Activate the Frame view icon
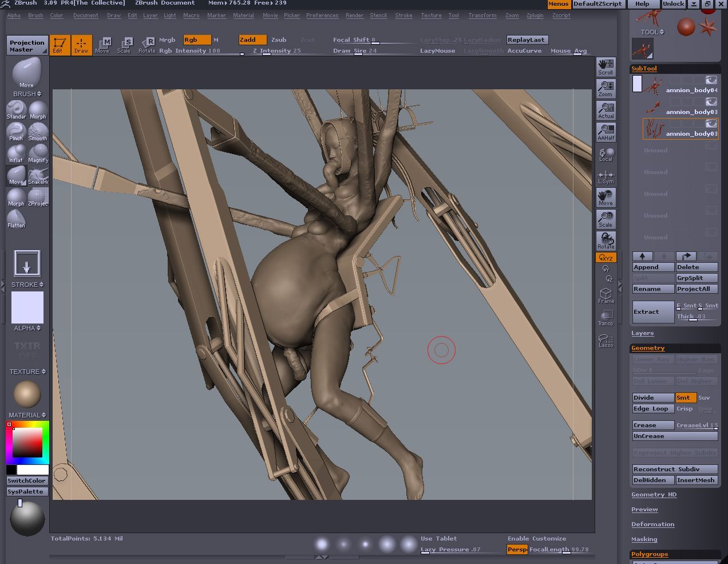The image size is (728, 564). [x=606, y=295]
